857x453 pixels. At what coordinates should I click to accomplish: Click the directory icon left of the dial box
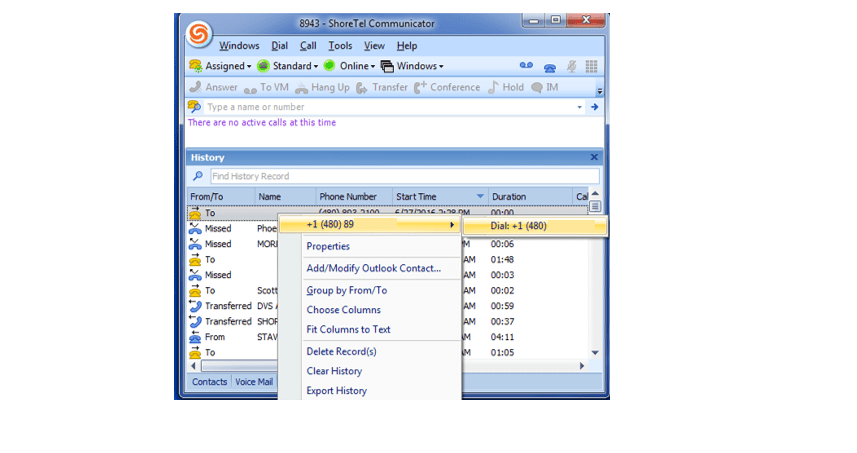click(x=194, y=107)
